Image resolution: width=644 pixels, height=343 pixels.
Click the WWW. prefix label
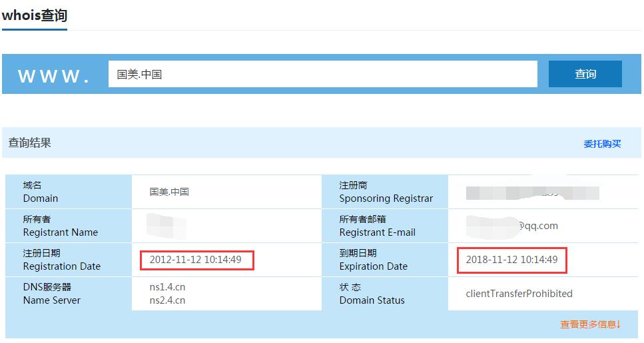[54, 76]
